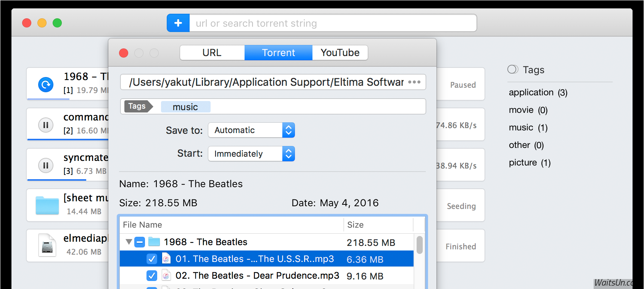Image resolution: width=644 pixels, height=289 pixels.
Task: Open the Save to Automatic dropdown
Action: (x=251, y=130)
